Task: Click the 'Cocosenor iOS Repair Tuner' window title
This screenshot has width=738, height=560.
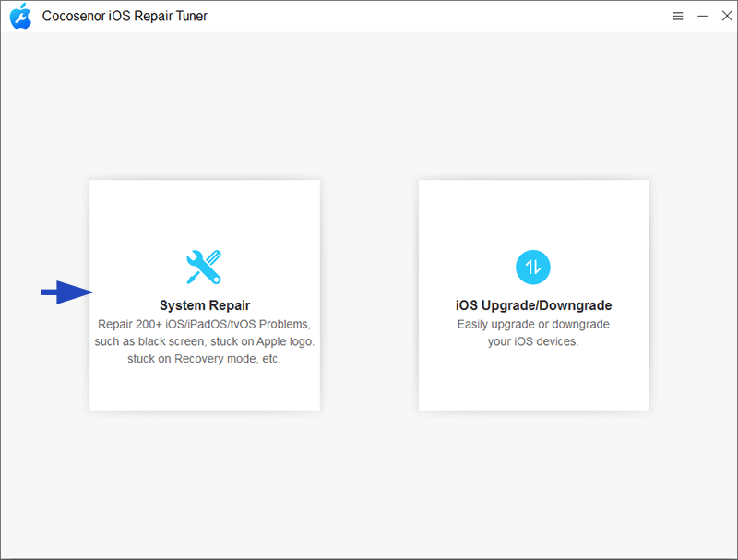Action: point(125,16)
